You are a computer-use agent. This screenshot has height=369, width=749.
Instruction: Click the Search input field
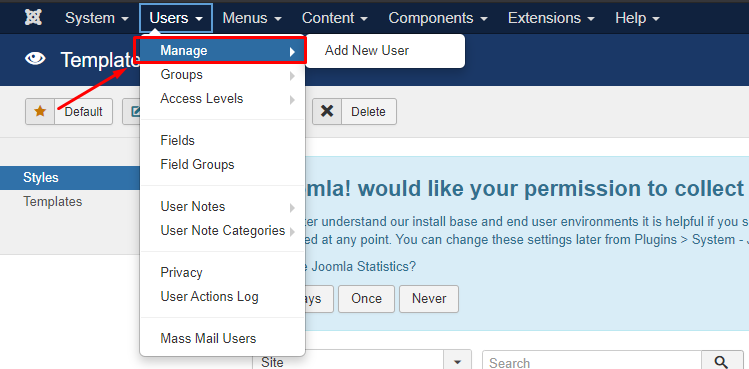(592, 361)
